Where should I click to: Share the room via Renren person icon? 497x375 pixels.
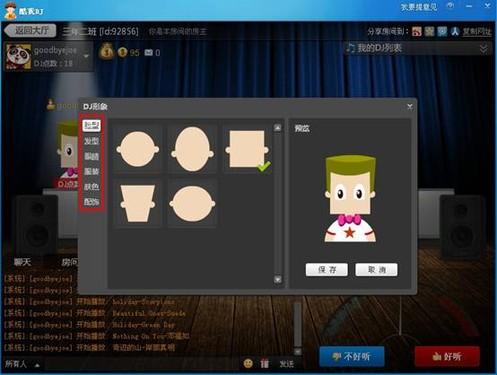point(455,31)
